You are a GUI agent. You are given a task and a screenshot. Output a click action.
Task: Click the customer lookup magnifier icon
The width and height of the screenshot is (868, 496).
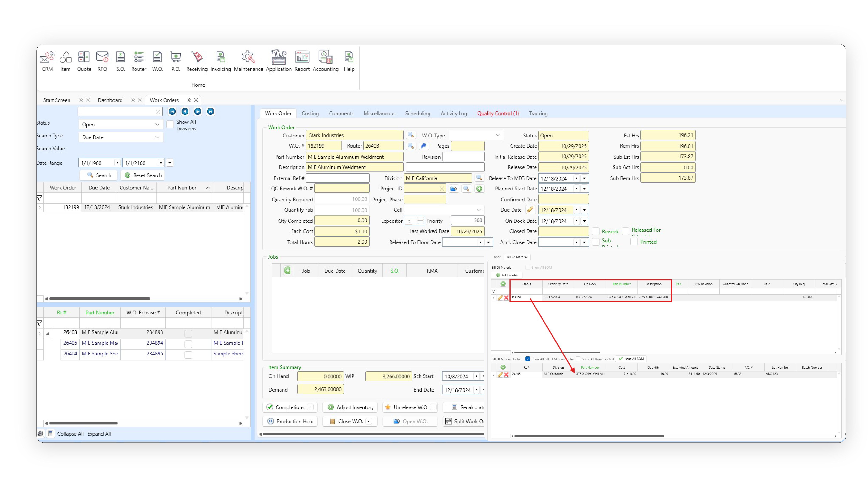[x=411, y=135]
